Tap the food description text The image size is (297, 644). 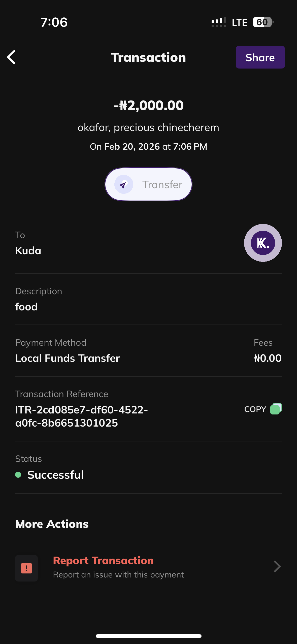(x=26, y=307)
